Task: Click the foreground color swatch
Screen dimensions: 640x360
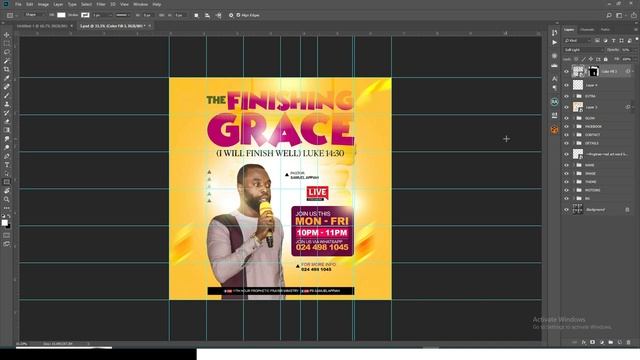Action: [x=4, y=222]
